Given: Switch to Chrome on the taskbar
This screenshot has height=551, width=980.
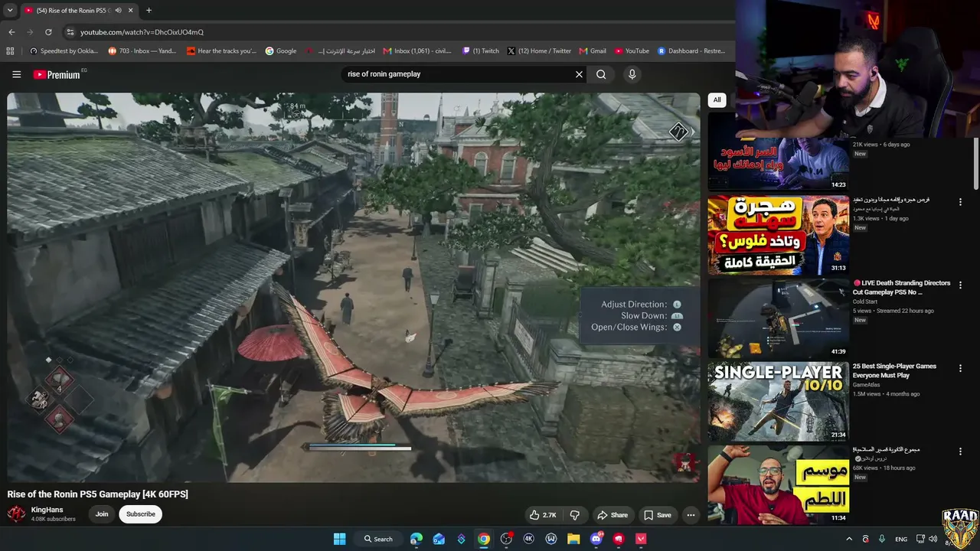Looking at the screenshot, I should point(484,539).
